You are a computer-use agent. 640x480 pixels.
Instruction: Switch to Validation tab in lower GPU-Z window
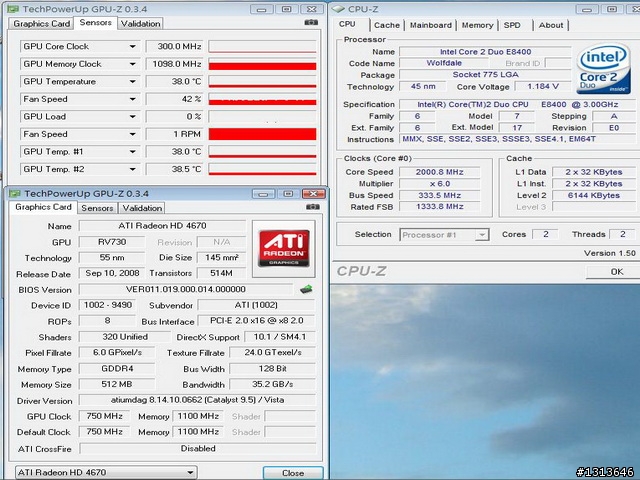point(142,208)
